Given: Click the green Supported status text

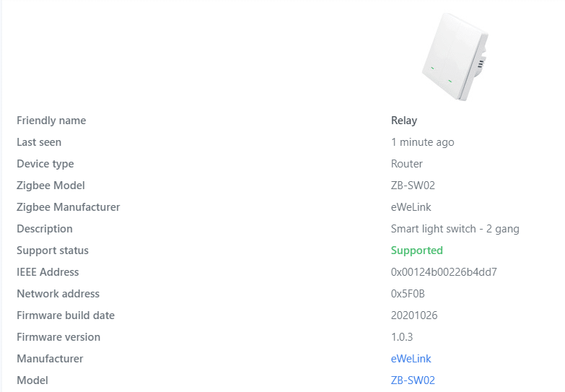Looking at the screenshot, I should [417, 251].
